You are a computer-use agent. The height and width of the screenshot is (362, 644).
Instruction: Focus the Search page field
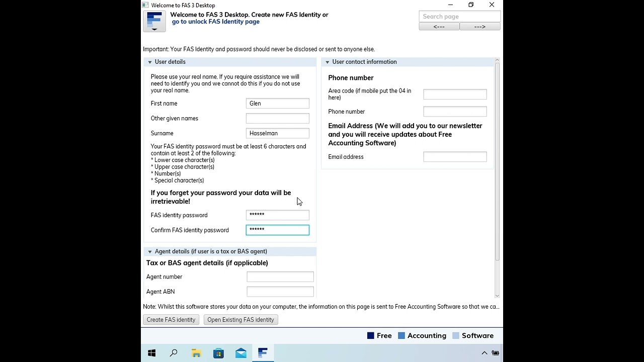point(459,17)
